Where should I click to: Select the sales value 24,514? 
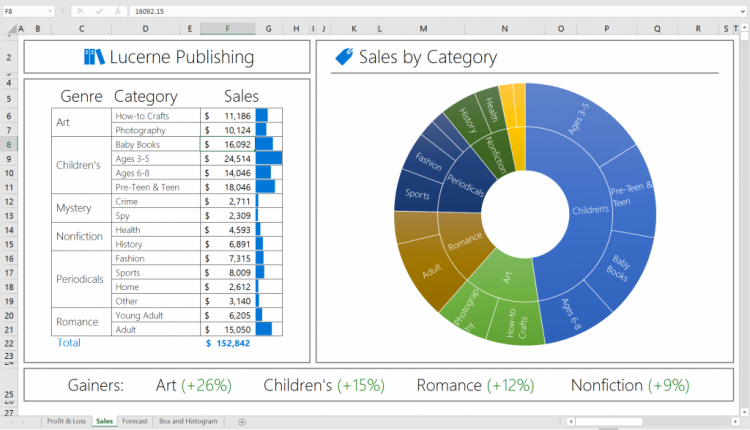coord(228,159)
